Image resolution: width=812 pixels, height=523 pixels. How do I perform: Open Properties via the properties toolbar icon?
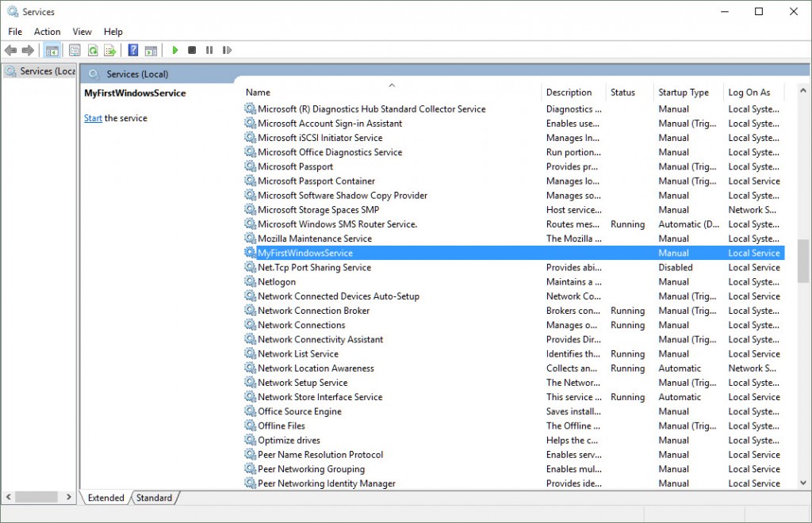tap(74, 50)
